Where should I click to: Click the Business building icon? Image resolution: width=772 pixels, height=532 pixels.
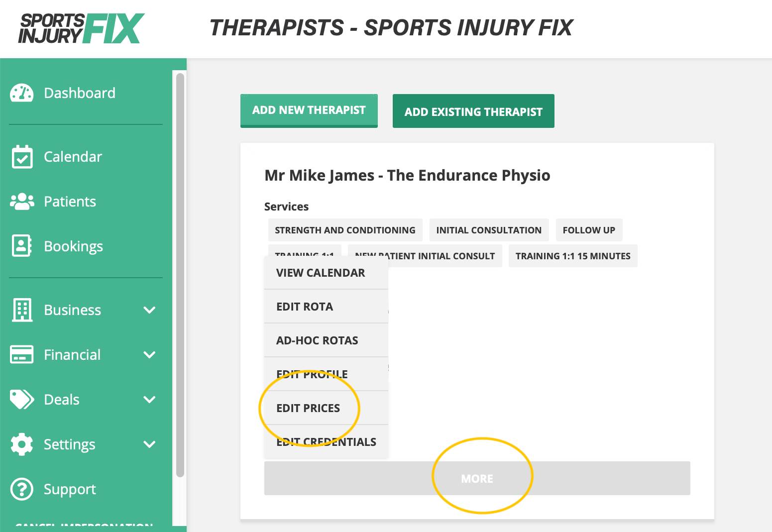(x=22, y=310)
